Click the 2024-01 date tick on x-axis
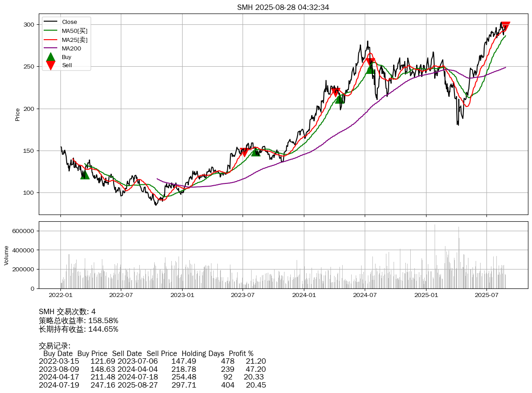Image resolution: width=532 pixels, height=393 pixels. [304, 295]
